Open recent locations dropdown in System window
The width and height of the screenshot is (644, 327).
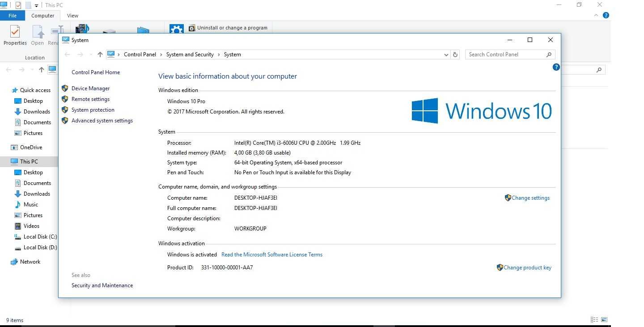pos(91,54)
